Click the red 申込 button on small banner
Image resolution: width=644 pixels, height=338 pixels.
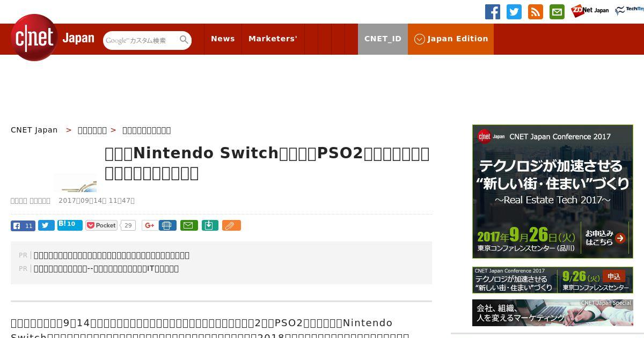[614, 276]
